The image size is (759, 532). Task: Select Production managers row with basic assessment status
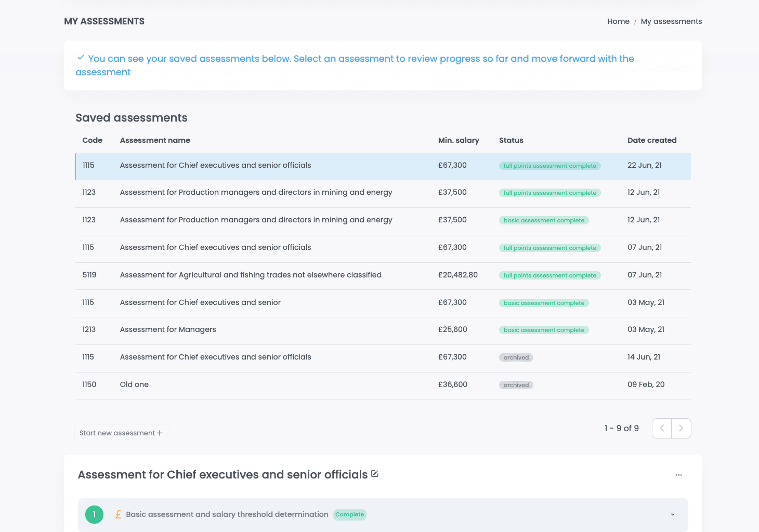point(383,221)
